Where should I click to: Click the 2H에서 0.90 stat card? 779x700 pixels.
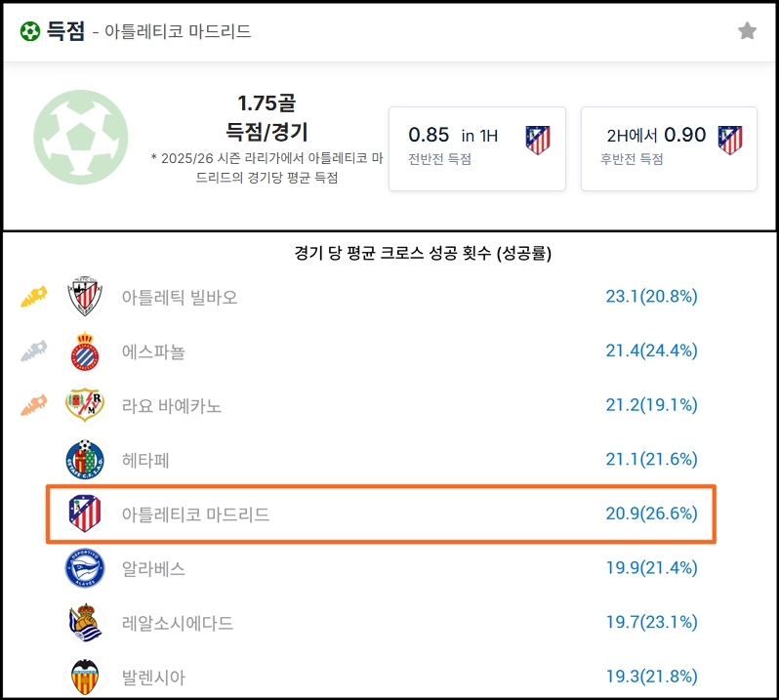point(669,148)
